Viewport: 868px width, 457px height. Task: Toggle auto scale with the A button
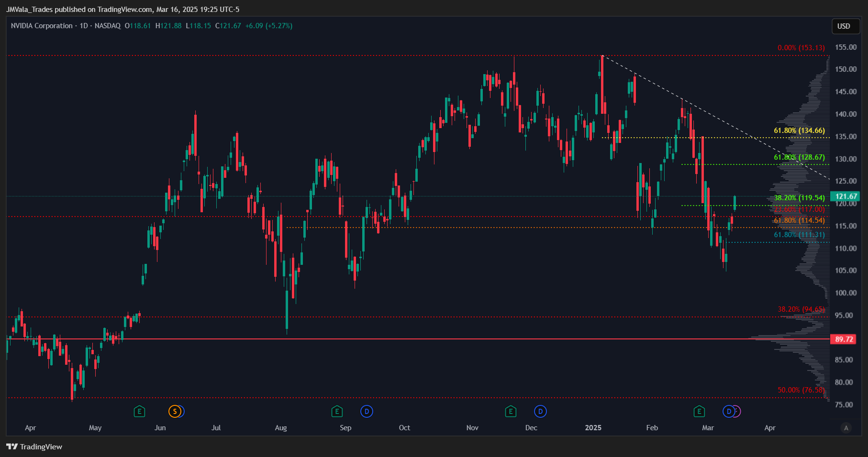pos(846,428)
